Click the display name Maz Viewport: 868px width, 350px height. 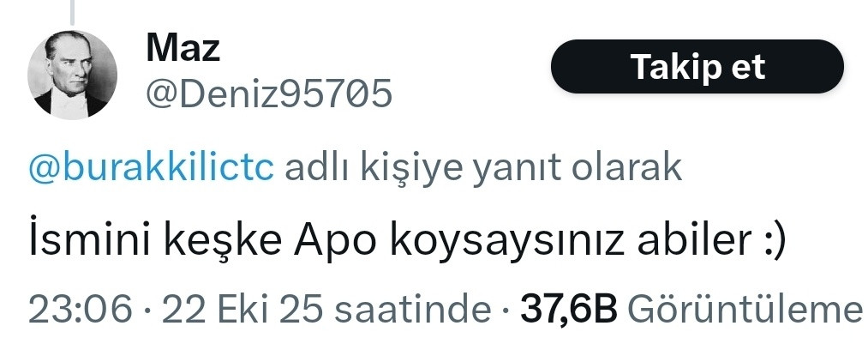coord(183,48)
